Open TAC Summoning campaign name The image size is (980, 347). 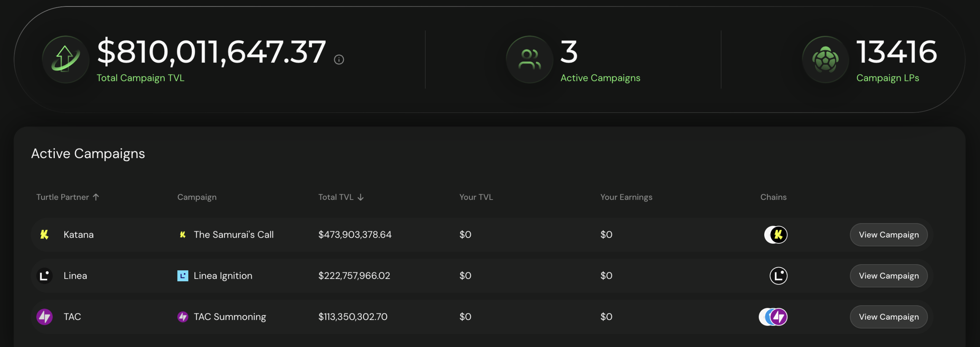point(229,317)
